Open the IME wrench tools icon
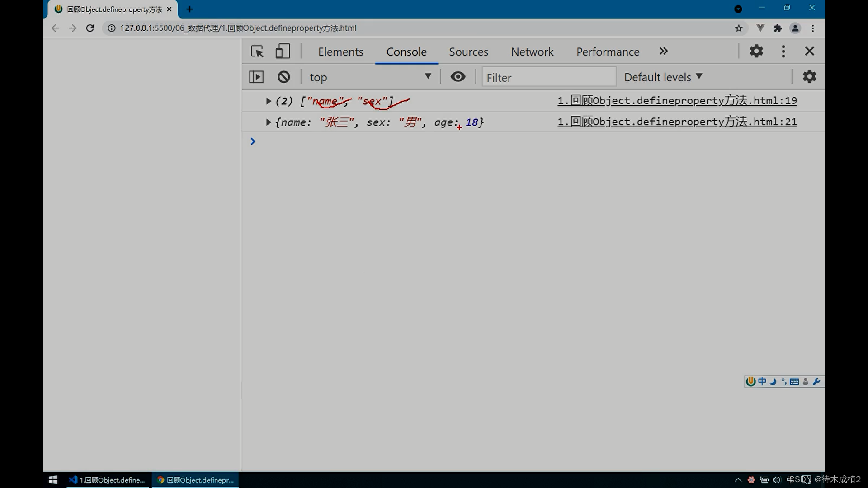The height and width of the screenshot is (488, 868). (x=816, y=381)
